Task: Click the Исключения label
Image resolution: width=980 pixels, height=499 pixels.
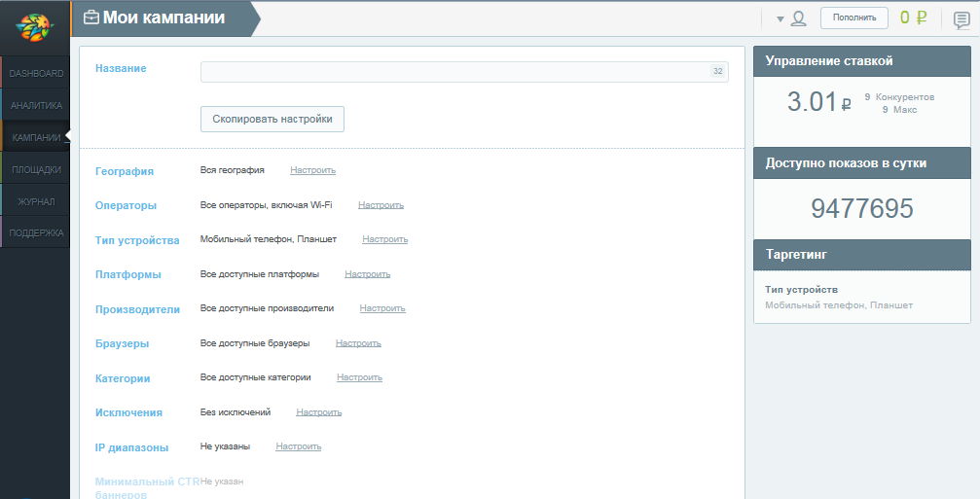Action: point(128,412)
